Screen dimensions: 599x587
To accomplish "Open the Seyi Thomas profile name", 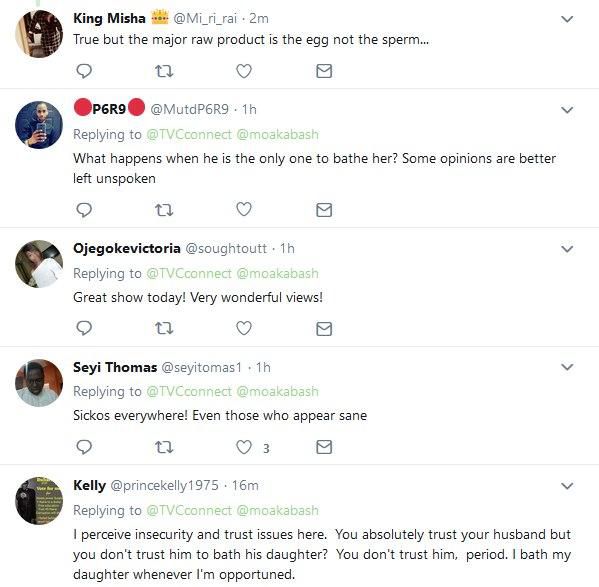I will click(x=115, y=367).
